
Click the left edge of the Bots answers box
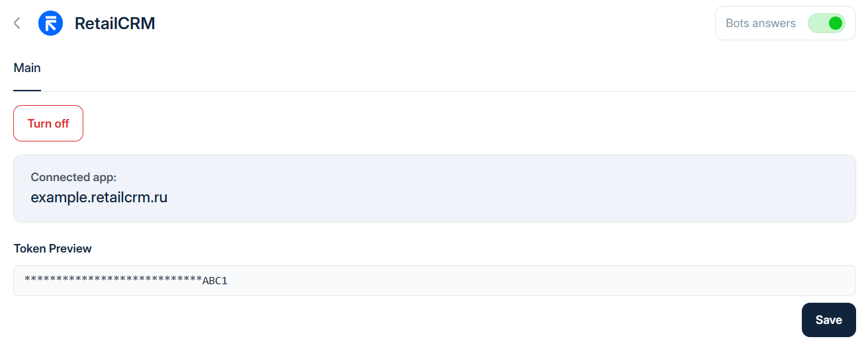click(718, 23)
